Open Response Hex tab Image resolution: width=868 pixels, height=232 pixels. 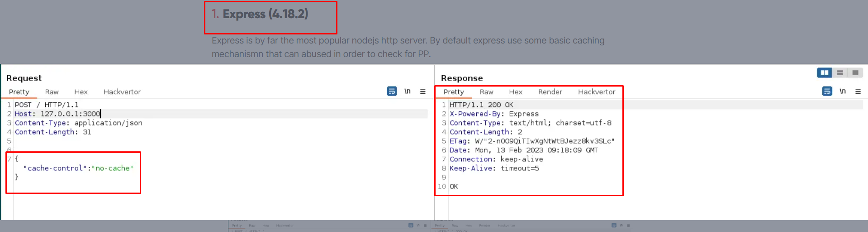(516, 92)
